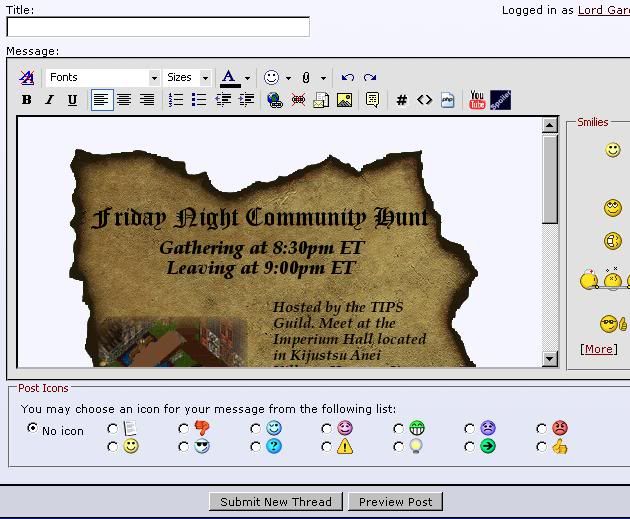Select the cool sunglasses post icon
This screenshot has height=519, width=630.
[184, 446]
